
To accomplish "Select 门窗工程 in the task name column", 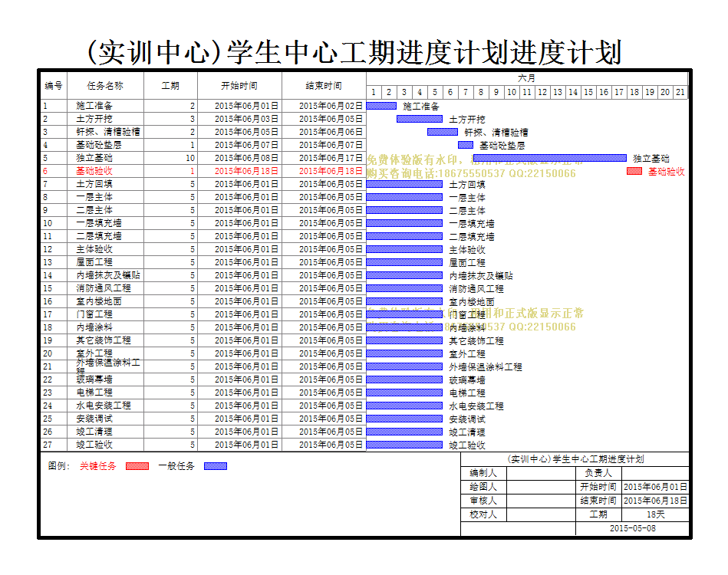I will 94,314.
